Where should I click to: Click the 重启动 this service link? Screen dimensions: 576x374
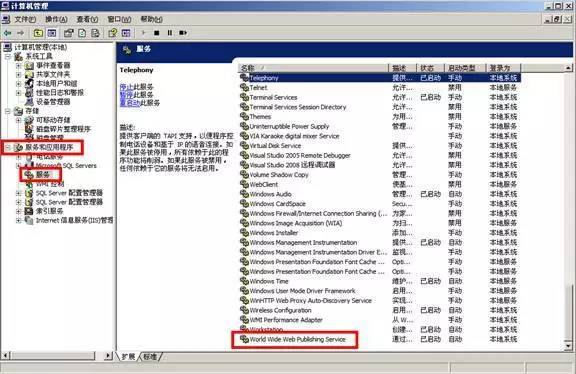coord(130,103)
